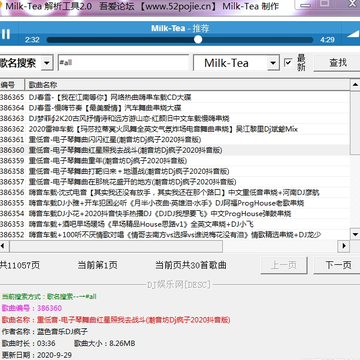Click the 查找 search button
Screen dimensions: 360x360
click(x=337, y=62)
